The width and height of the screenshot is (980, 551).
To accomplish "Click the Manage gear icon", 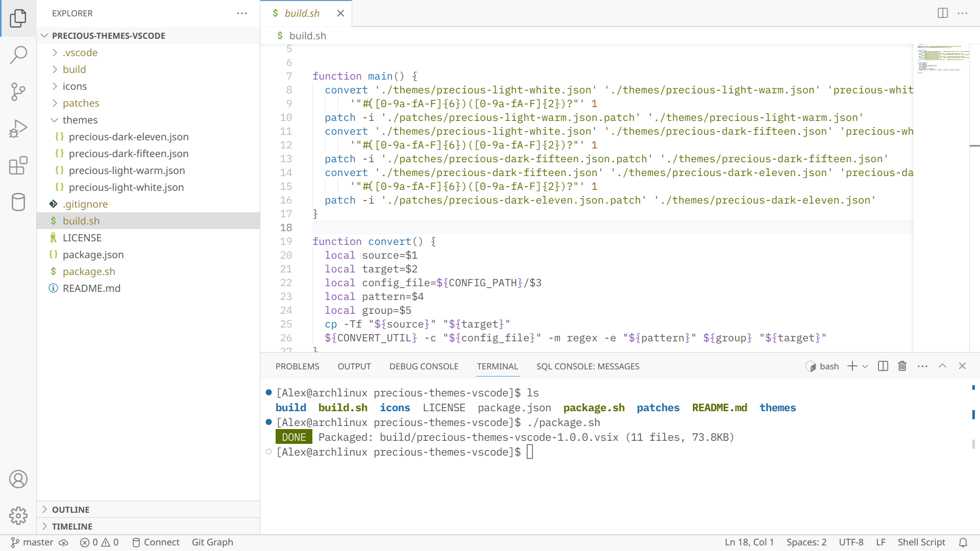I will [x=18, y=516].
